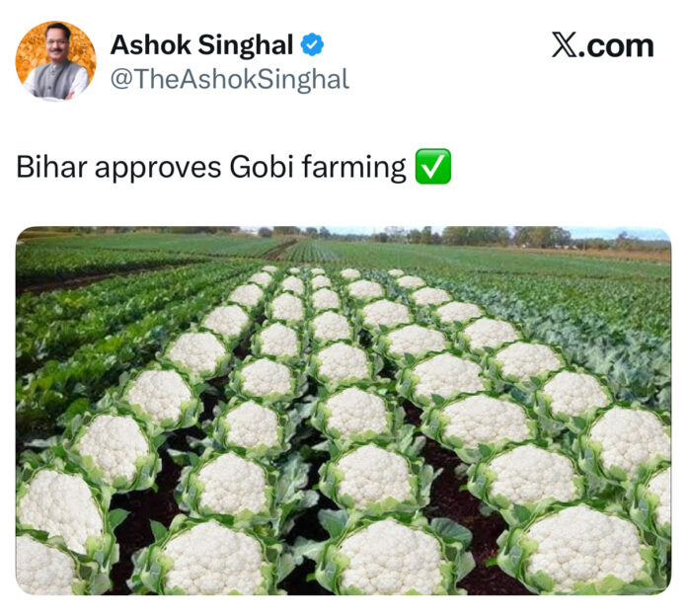Screen dimensions: 687x616
Task: Open the Ashok Singhal display name
Action: [x=201, y=45]
